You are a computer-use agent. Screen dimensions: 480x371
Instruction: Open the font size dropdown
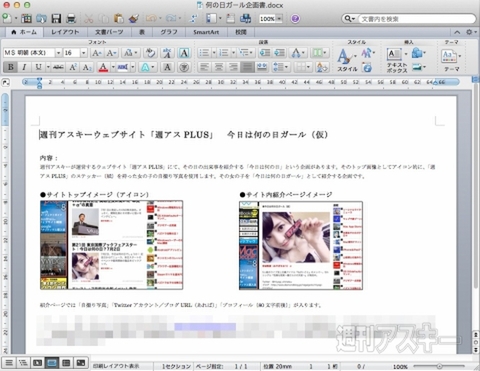click(x=83, y=53)
